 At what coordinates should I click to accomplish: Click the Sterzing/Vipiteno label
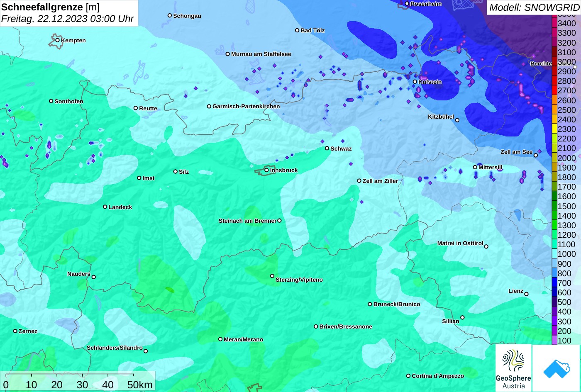[299, 280]
